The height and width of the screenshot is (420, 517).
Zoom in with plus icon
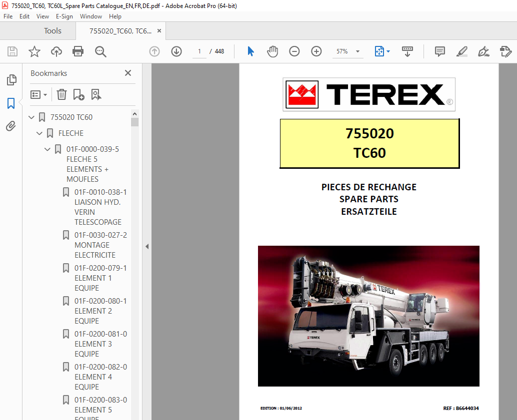point(316,51)
